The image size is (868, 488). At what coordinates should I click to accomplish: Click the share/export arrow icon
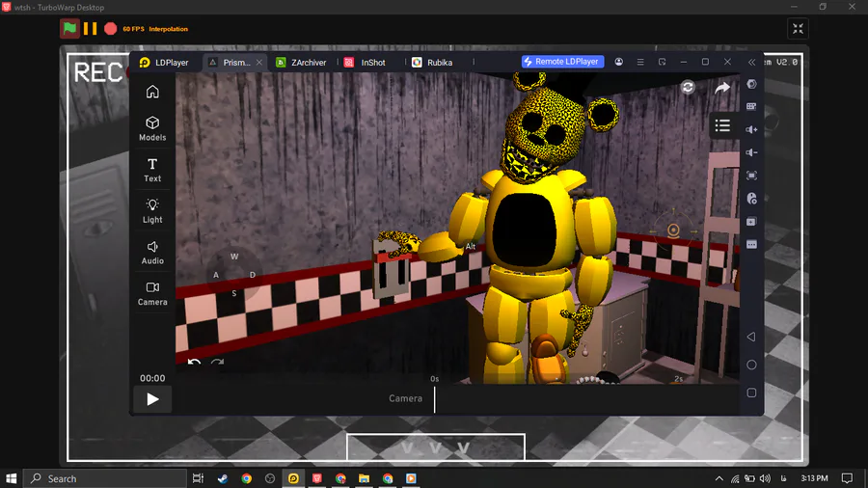click(x=721, y=88)
